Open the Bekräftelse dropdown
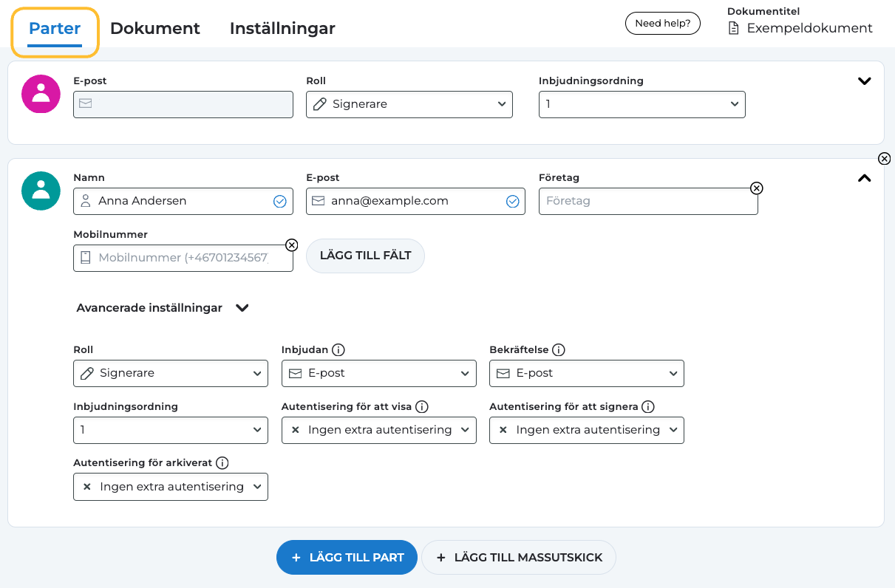The height and width of the screenshot is (588, 895). (x=586, y=373)
